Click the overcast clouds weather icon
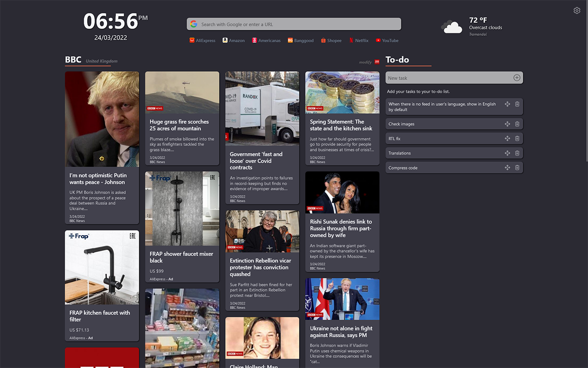Viewport: 588px width, 368px height. [452, 27]
